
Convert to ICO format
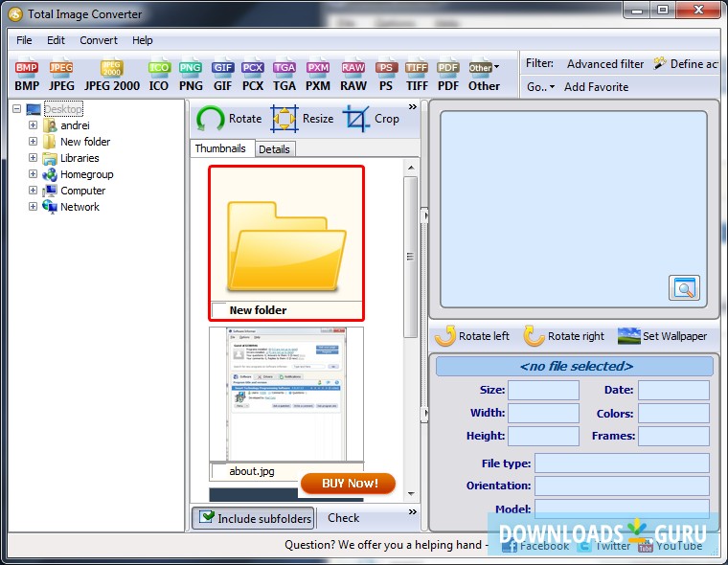(x=159, y=76)
